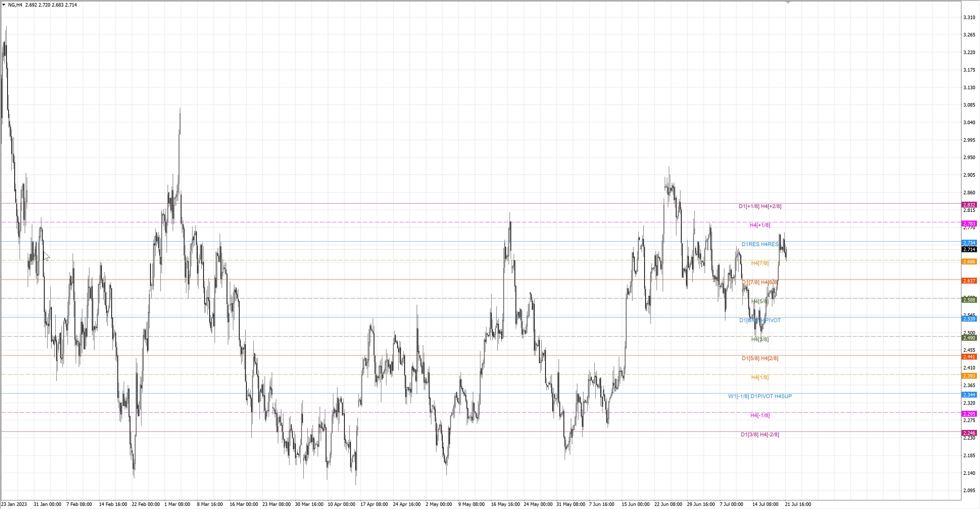Click the chart shift triangle marker at top
The height and width of the screenshot is (509, 980).
788,2
